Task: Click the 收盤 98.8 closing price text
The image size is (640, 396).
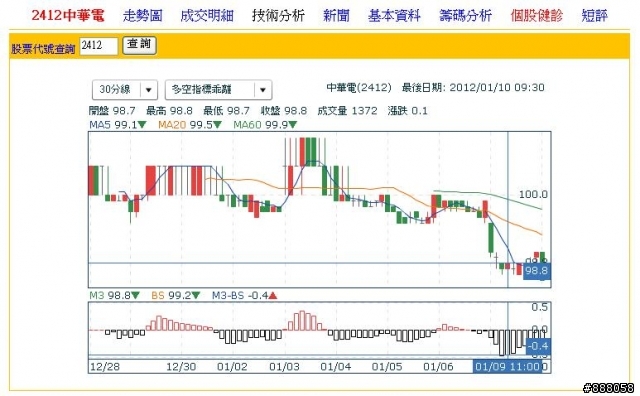Action: 284,111
